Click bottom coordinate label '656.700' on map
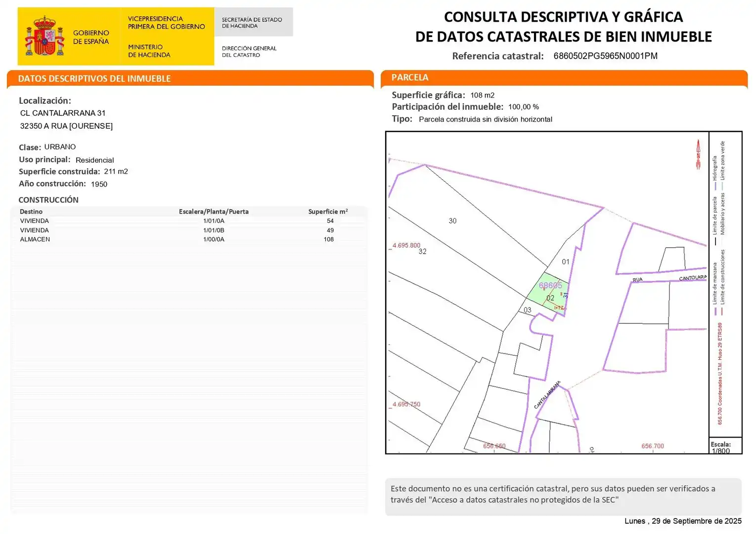 pyautogui.click(x=653, y=446)
